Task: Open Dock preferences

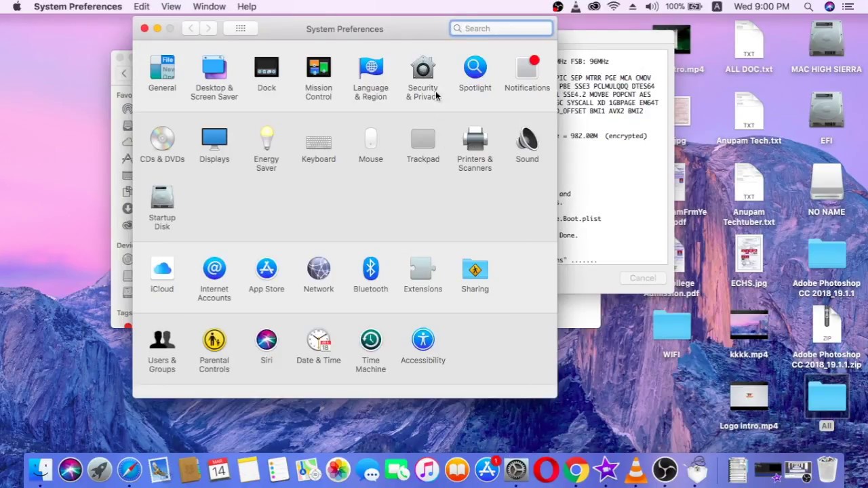Action: [267, 73]
